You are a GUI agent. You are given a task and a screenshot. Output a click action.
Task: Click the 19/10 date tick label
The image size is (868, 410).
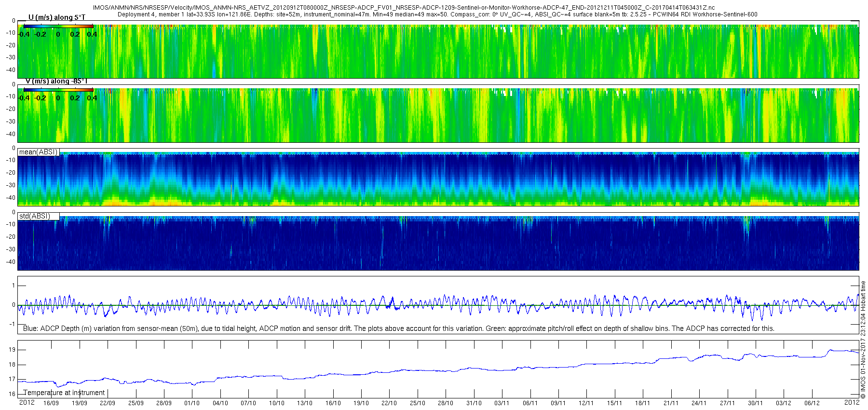click(x=361, y=403)
